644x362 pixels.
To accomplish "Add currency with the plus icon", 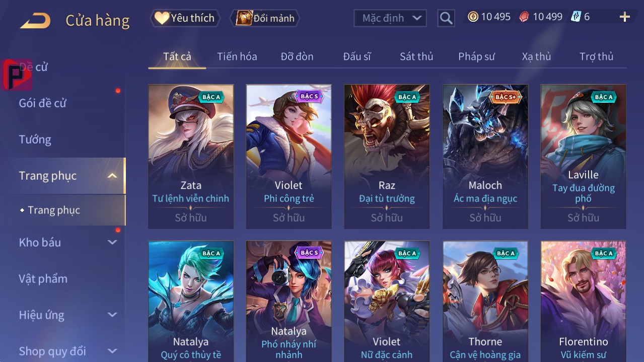I will [625, 17].
